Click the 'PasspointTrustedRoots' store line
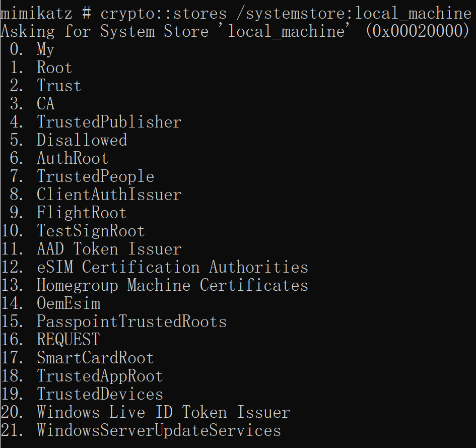The width and height of the screenshot is (476, 448). [x=131, y=322]
